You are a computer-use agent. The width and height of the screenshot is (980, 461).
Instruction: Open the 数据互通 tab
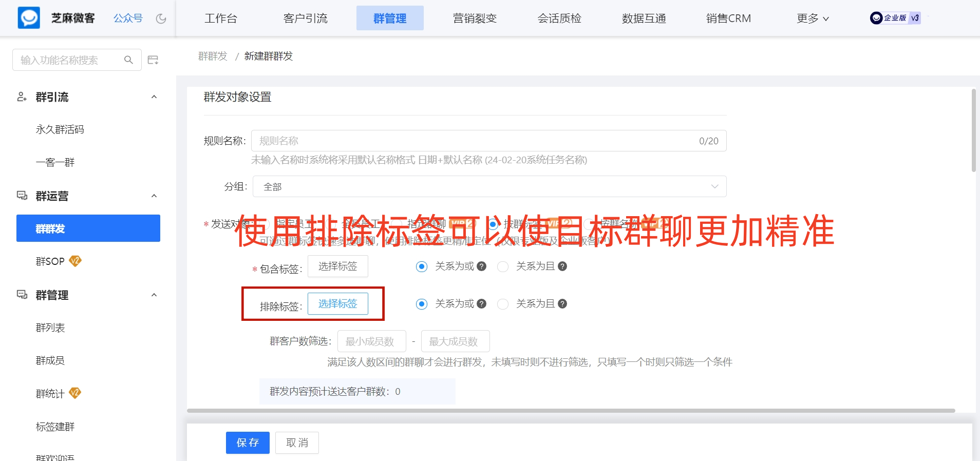pos(644,18)
